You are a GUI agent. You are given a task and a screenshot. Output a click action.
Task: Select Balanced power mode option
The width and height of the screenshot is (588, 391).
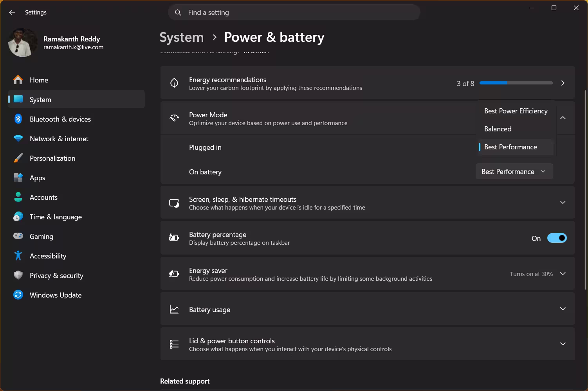tap(516, 129)
